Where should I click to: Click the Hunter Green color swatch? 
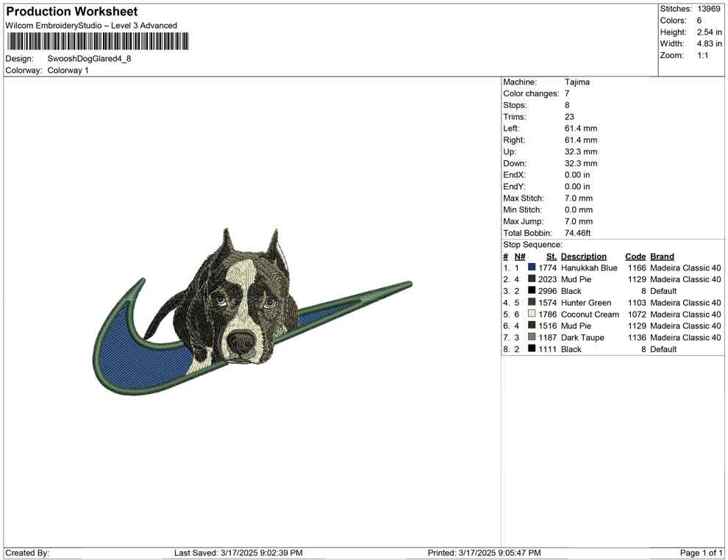(x=532, y=302)
